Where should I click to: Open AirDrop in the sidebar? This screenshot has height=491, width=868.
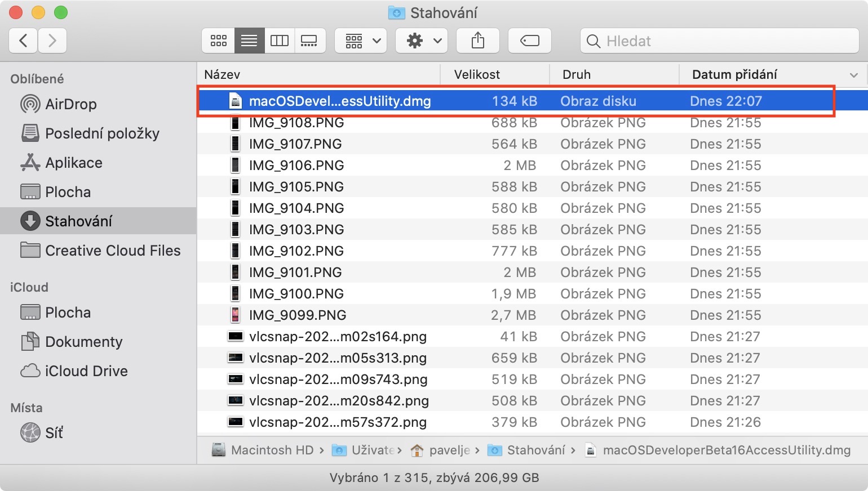point(98,104)
